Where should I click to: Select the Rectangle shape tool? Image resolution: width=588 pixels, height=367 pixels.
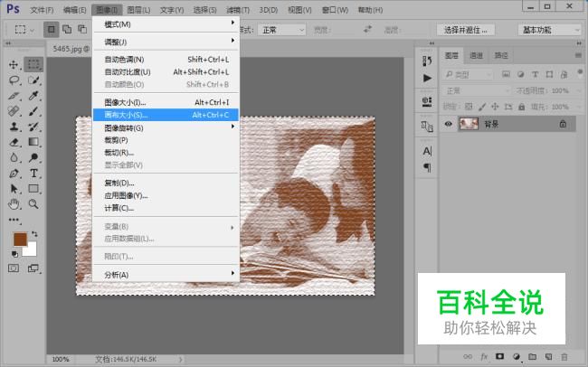click(33, 189)
